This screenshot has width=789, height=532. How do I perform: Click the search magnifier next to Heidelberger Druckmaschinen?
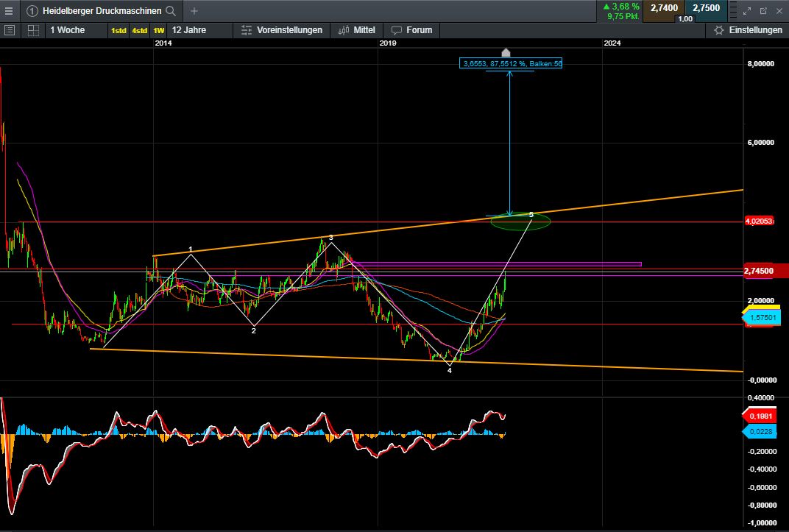(171, 10)
